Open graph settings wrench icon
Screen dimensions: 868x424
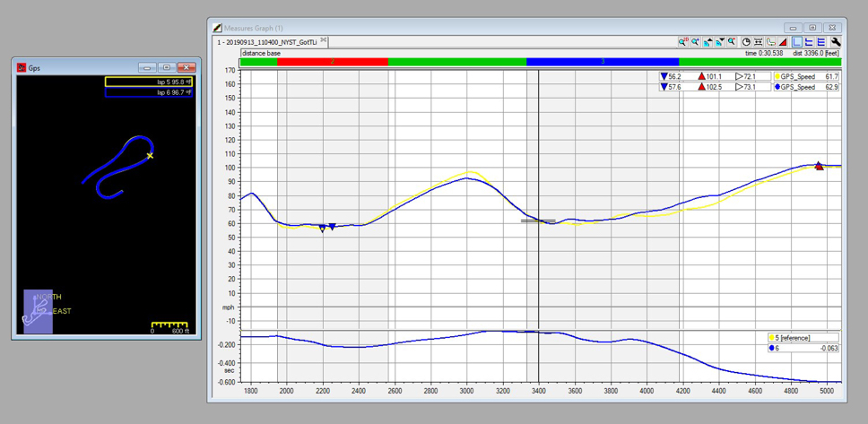[x=836, y=41]
